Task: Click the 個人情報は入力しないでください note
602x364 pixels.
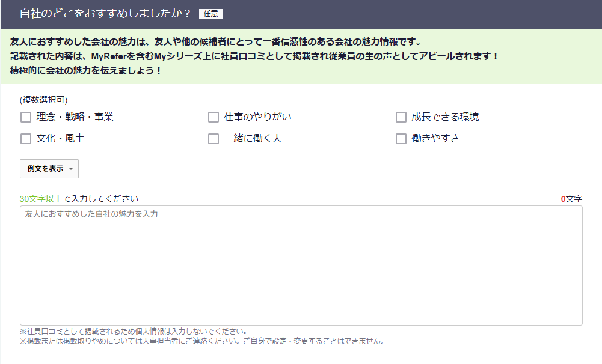Action: click(134, 332)
